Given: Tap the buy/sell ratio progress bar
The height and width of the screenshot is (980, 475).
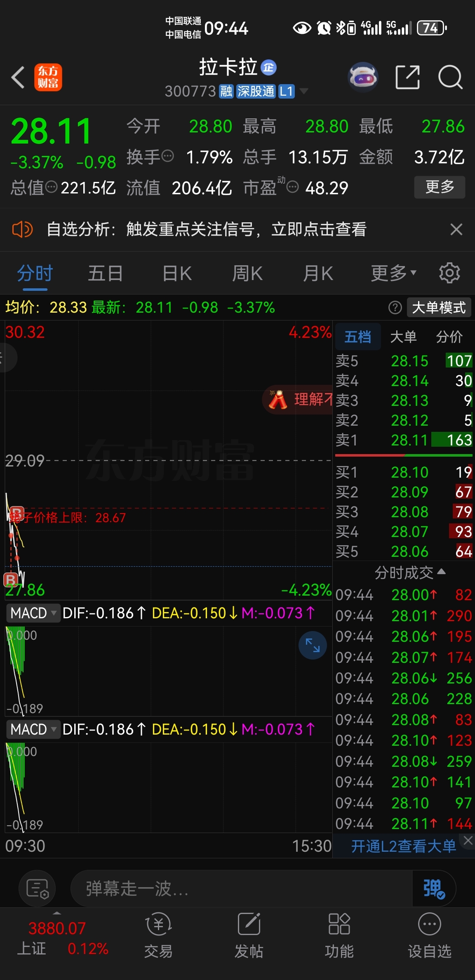Looking at the screenshot, I should click(404, 455).
